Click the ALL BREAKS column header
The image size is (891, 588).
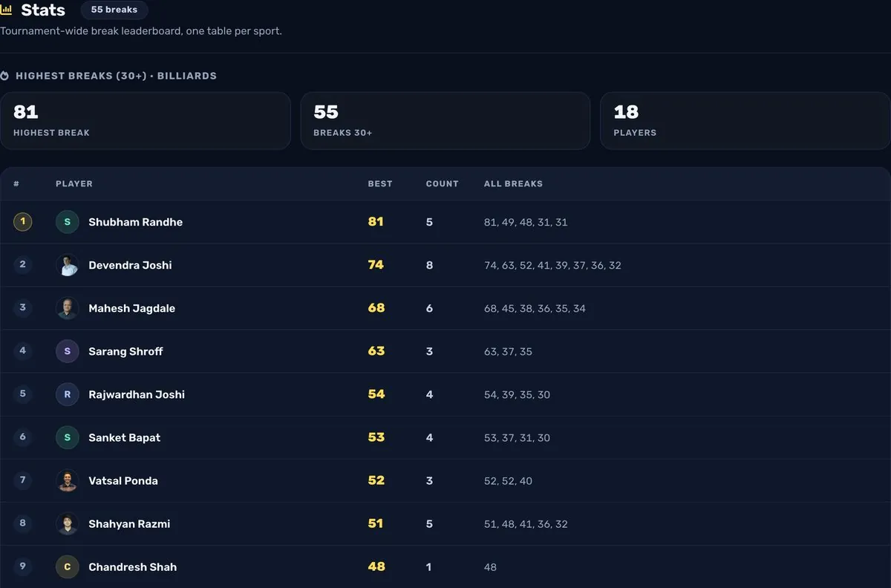(x=513, y=183)
